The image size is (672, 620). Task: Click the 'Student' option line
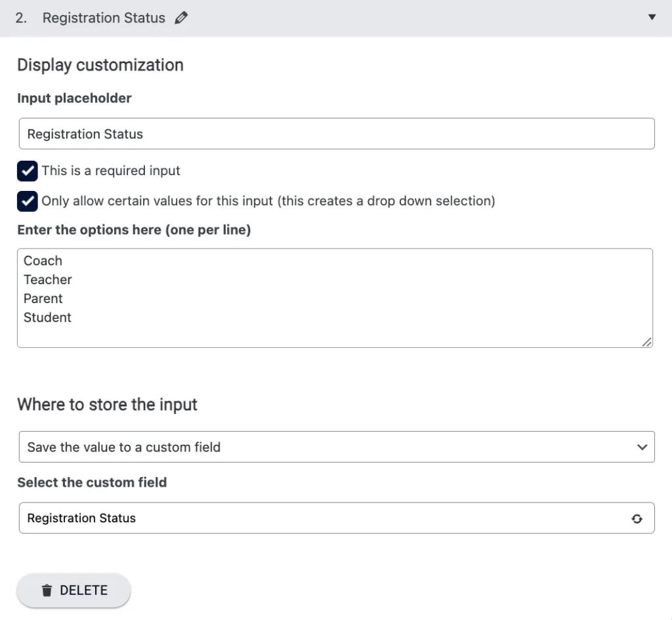(x=47, y=317)
